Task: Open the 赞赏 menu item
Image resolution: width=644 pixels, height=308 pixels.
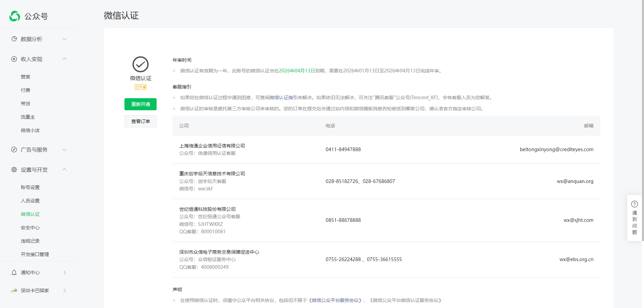Action: click(25, 77)
